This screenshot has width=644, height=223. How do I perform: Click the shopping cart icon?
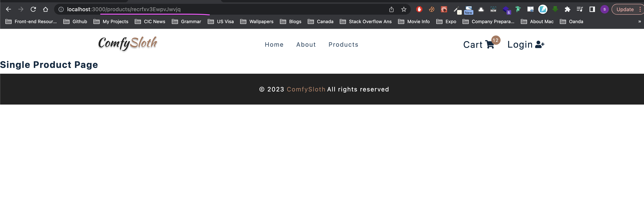pos(490,44)
